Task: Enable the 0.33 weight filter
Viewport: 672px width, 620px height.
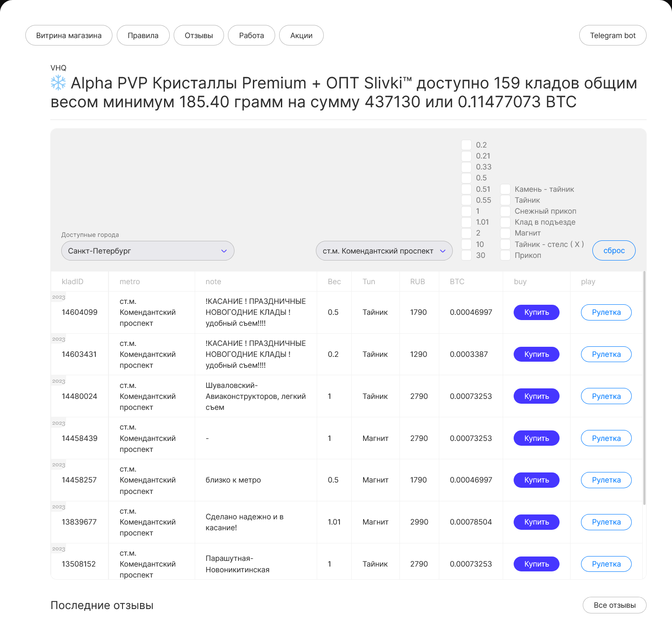Action: (x=466, y=167)
